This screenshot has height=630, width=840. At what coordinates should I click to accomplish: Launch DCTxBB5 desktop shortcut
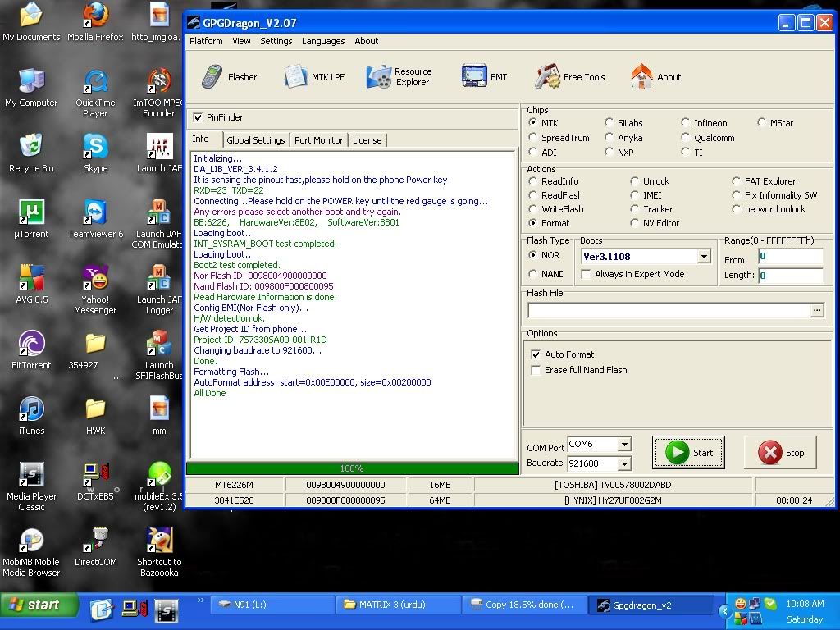[x=95, y=482]
